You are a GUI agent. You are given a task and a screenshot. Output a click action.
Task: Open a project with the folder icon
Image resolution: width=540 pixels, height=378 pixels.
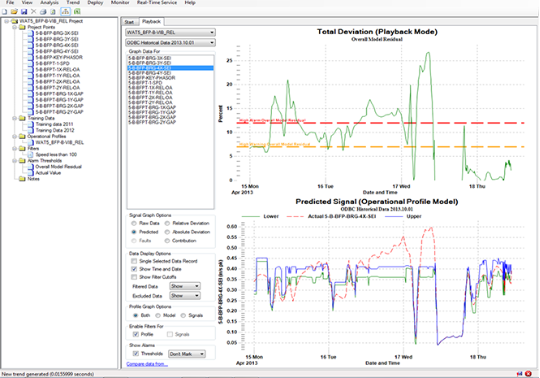coord(14,12)
